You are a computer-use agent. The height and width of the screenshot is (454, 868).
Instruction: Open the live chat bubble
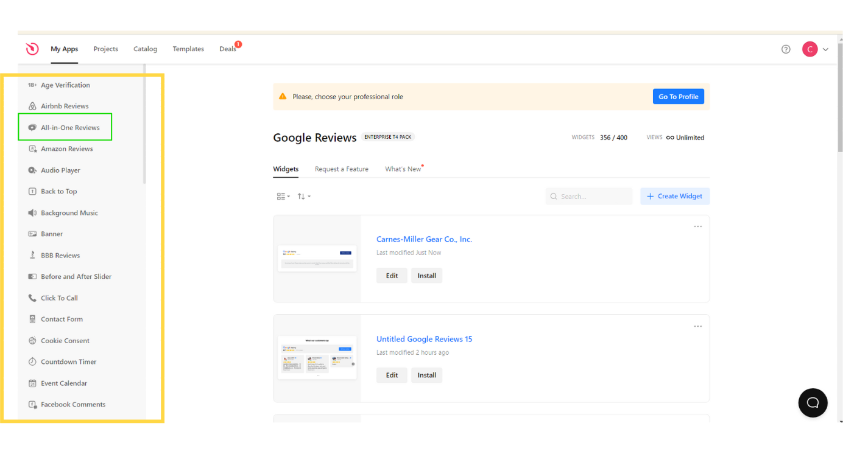pyautogui.click(x=813, y=403)
